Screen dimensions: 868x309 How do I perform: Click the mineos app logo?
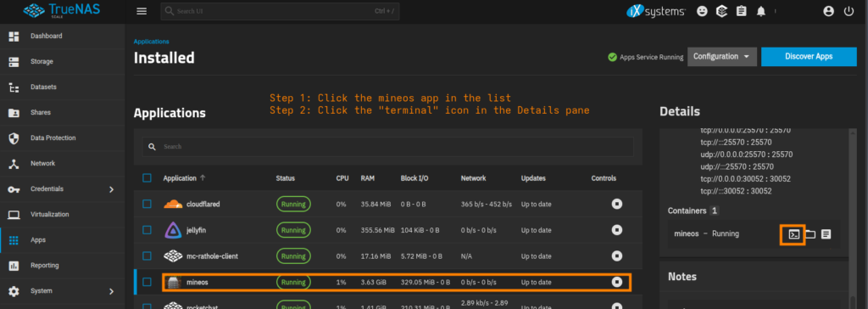[x=173, y=283]
